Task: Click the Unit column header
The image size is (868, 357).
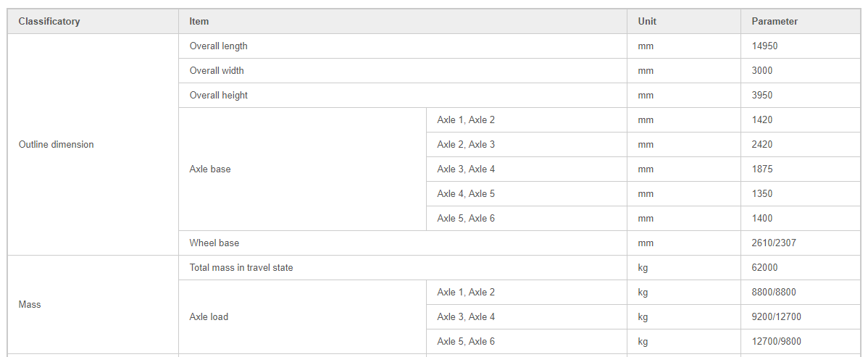Action: pyautogui.click(x=684, y=22)
